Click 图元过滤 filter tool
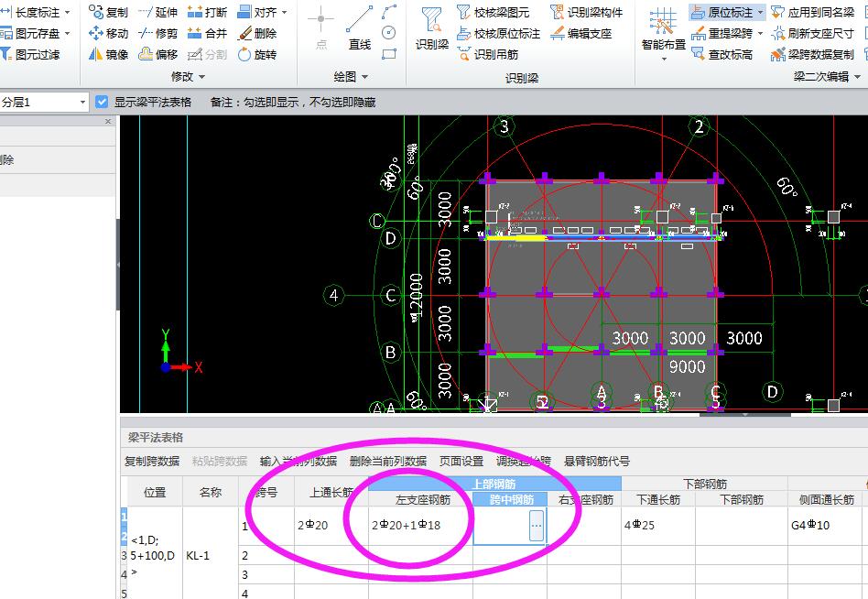This screenshot has width=868, height=599. 30,54
